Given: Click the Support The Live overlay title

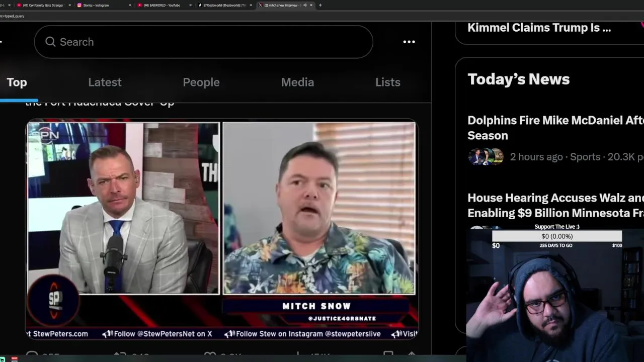Looking at the screenshot, I should (557, 227).
